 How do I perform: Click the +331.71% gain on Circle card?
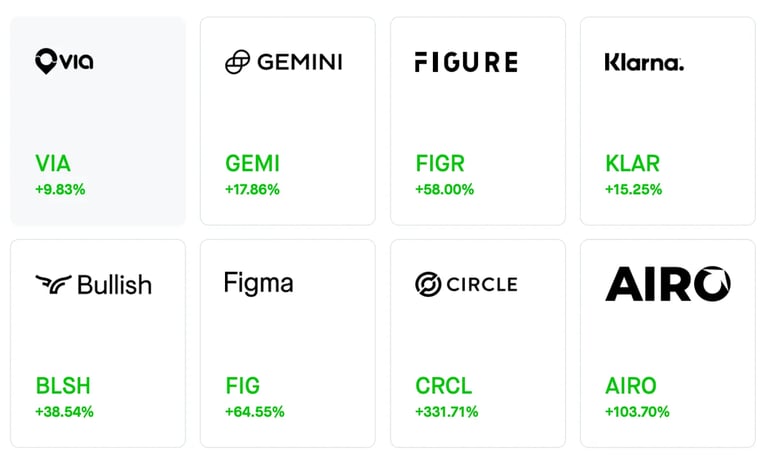[x=447, y=412]
